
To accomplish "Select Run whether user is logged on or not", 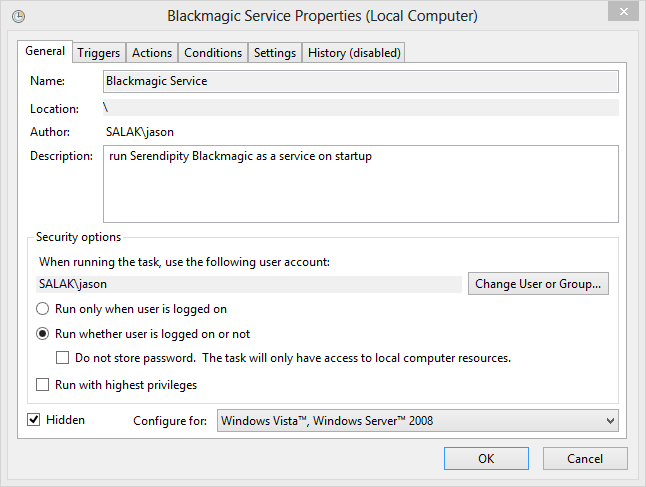I will tap(42, 333).
